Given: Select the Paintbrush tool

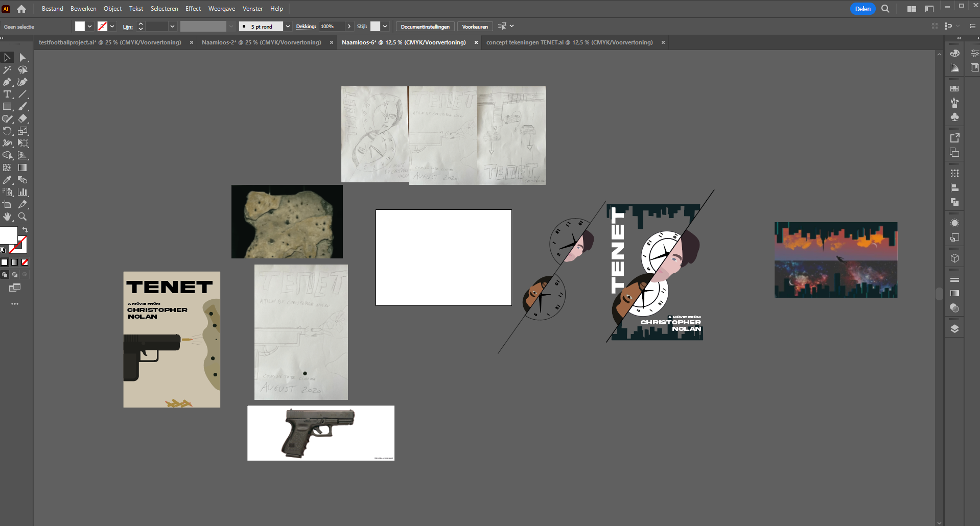Looking at the screenshot, I should click(x=22, y=106).
